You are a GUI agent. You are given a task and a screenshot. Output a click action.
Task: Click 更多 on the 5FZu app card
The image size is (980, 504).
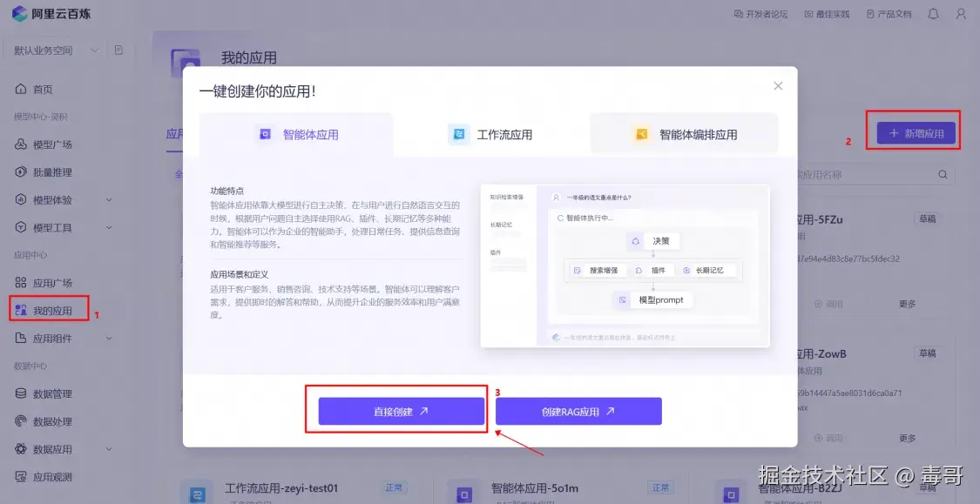(908, 304)
